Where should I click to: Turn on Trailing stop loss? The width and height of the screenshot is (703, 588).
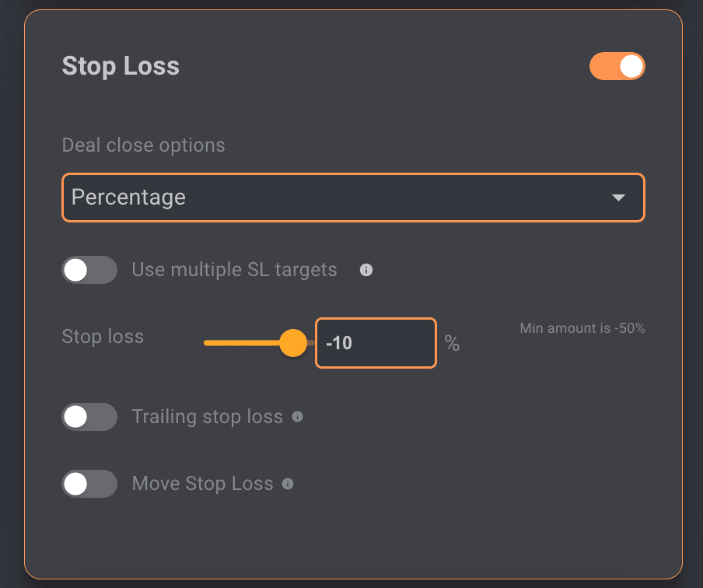89,417
